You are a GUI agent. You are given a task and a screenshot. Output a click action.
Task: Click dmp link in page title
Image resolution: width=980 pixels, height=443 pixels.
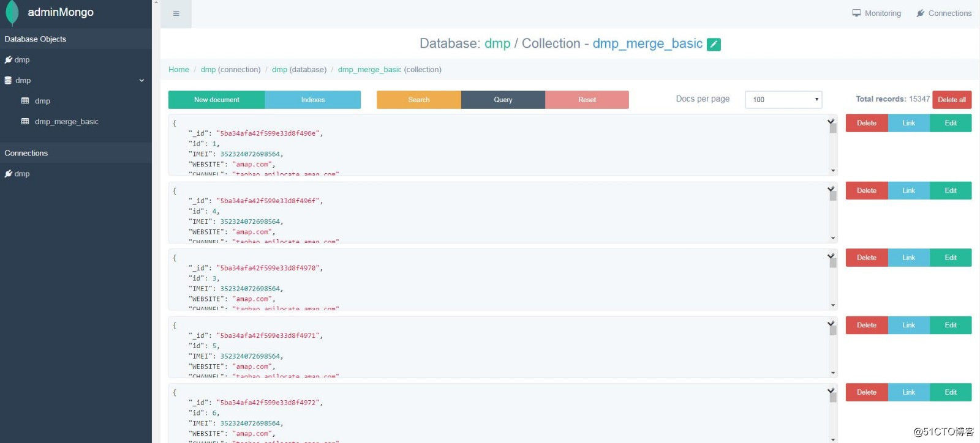coord(497,43)
